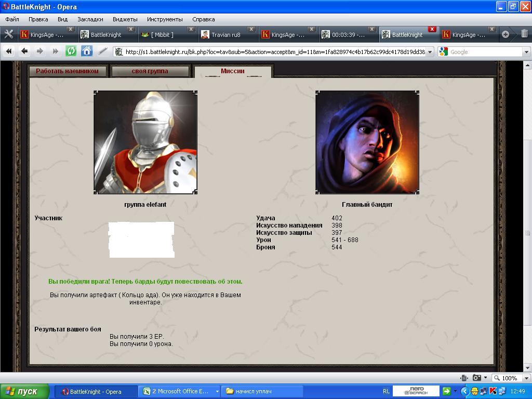Open the Kaspersky tray icon
532x399 pixels.
[x=493, y=392]
